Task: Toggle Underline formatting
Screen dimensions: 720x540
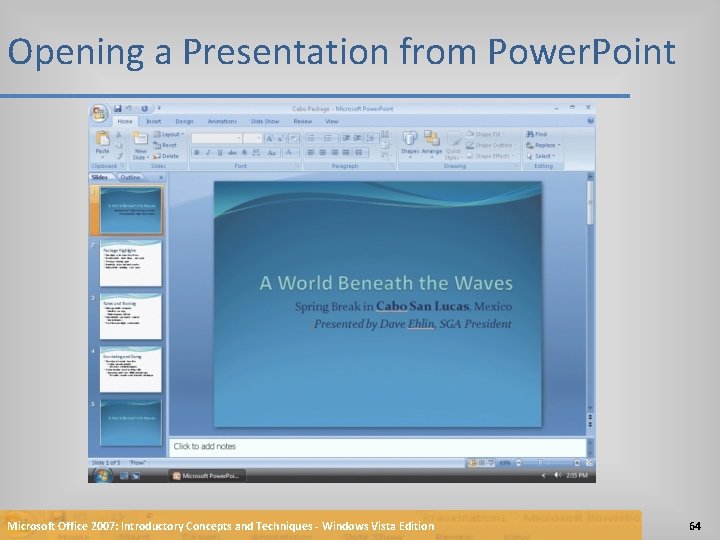Action: coord(220,152)
